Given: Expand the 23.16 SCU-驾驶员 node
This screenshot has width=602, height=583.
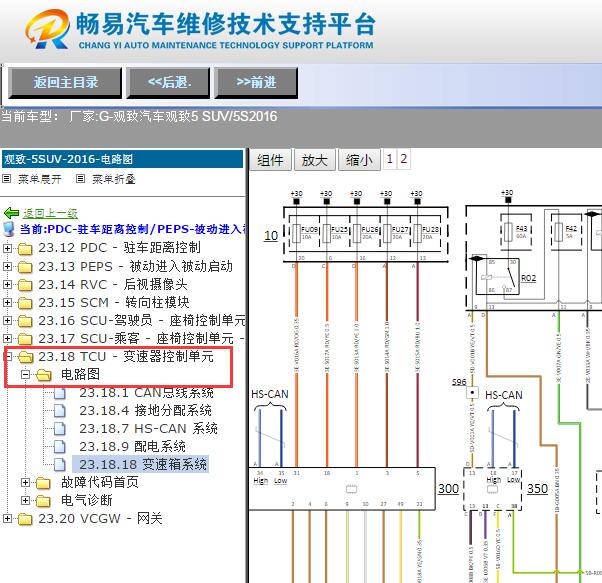Looking at the screenshot, I should [x=7, y=320].
